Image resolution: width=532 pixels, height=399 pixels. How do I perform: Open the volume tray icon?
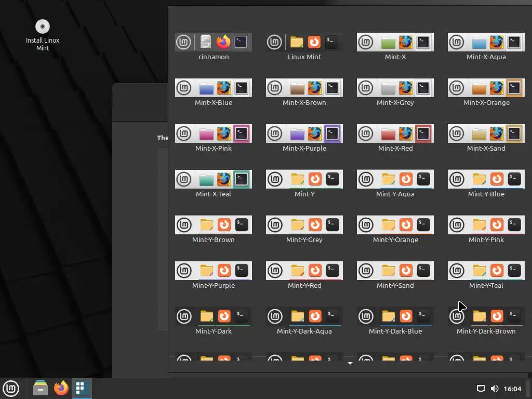click(495, 389)
